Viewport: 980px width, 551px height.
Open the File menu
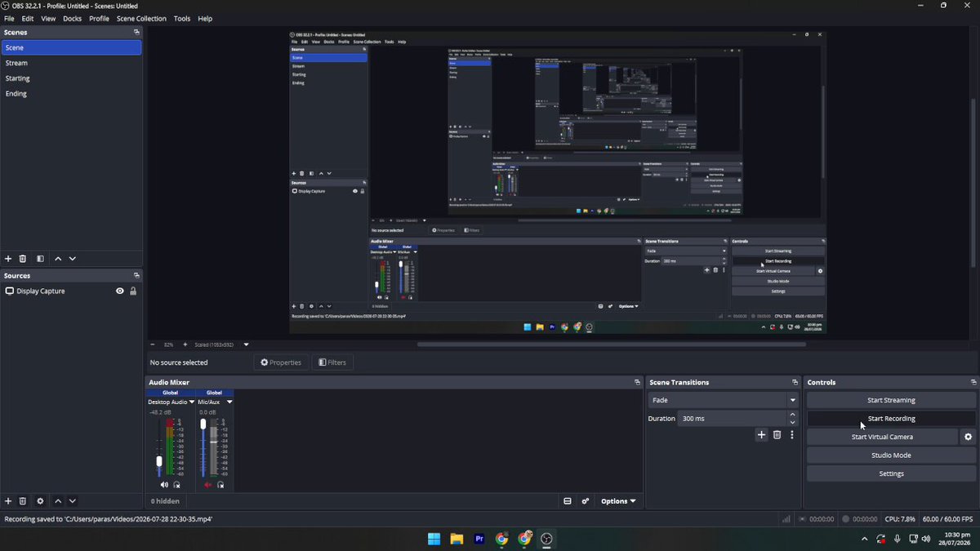[x=9, y=18]
